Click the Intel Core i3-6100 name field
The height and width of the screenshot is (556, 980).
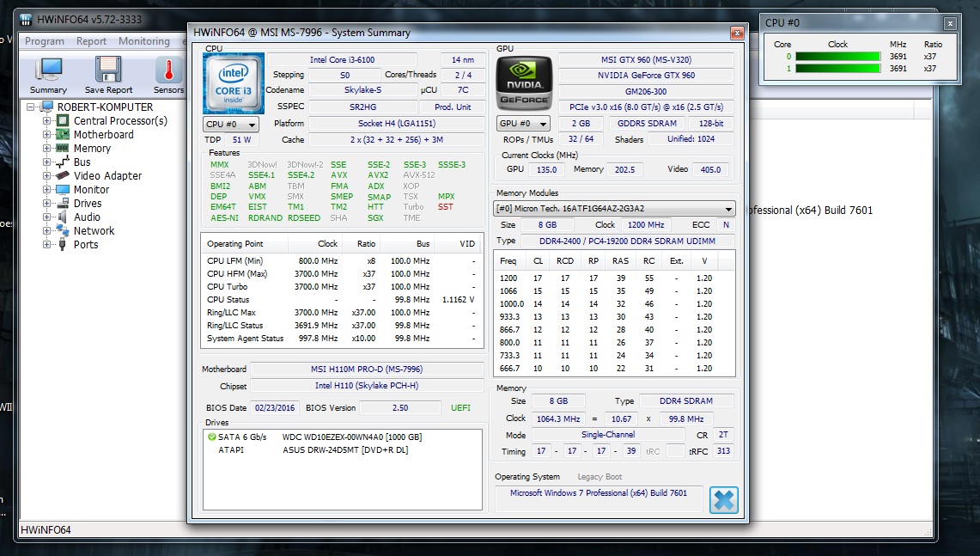(343, 59)
